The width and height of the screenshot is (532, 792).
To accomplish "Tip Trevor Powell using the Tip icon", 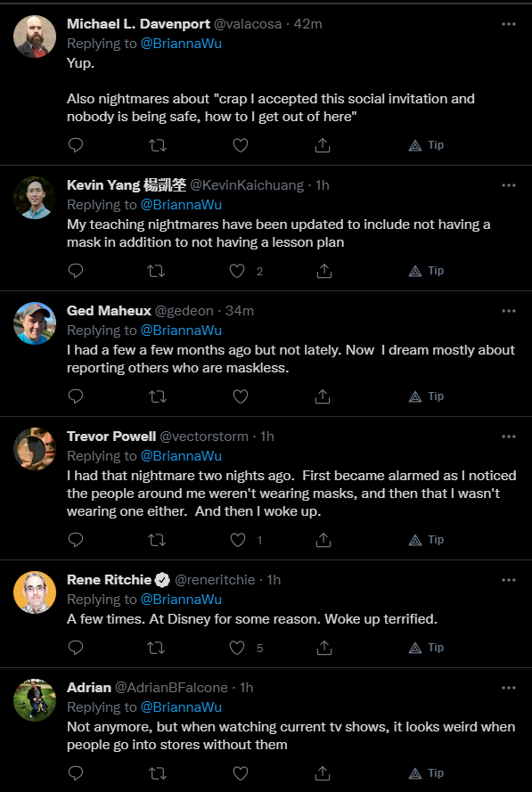I will (426, 540).
